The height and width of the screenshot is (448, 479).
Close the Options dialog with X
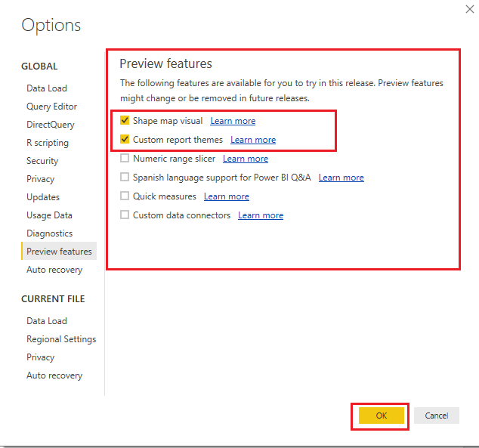click(x=462, y=9)
